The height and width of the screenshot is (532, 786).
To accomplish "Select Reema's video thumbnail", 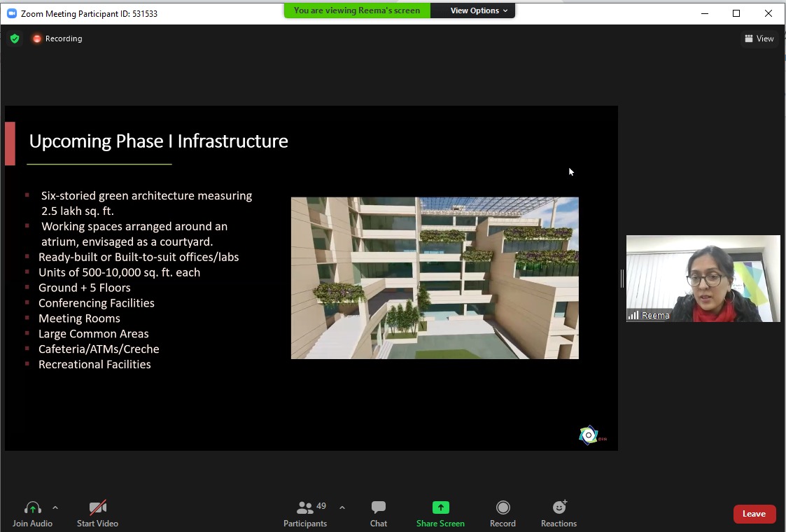I will tap(703, 279).
